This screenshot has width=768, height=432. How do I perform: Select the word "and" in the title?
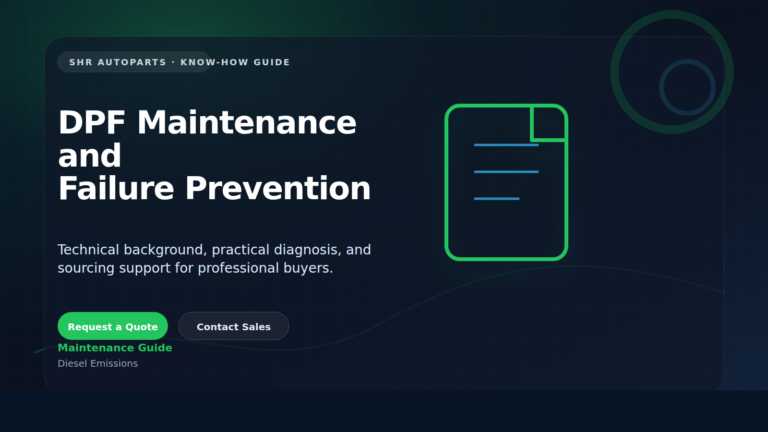click(90, 156)
